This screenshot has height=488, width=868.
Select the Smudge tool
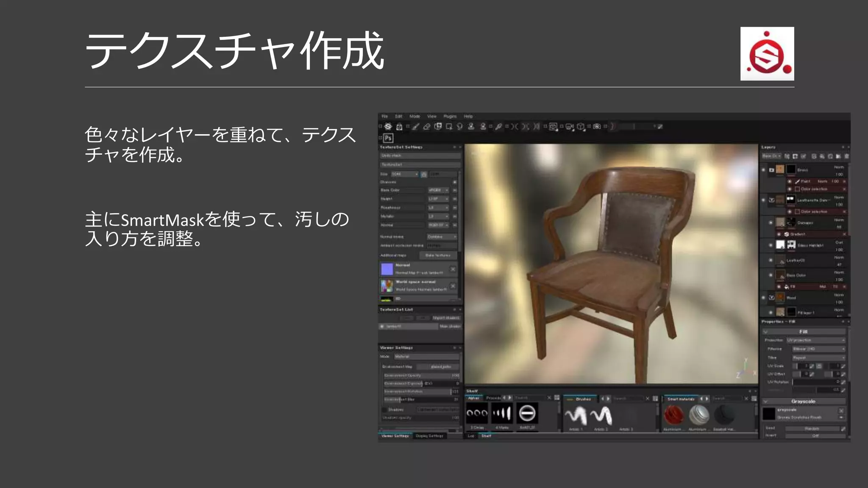[x=460, y=126]
